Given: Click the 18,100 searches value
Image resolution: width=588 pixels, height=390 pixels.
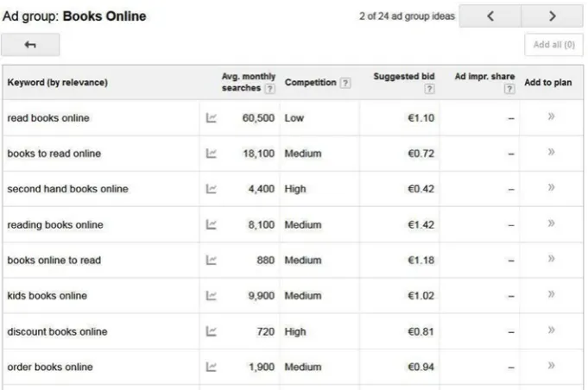Looking at the screenshot, I should (259, 154).
